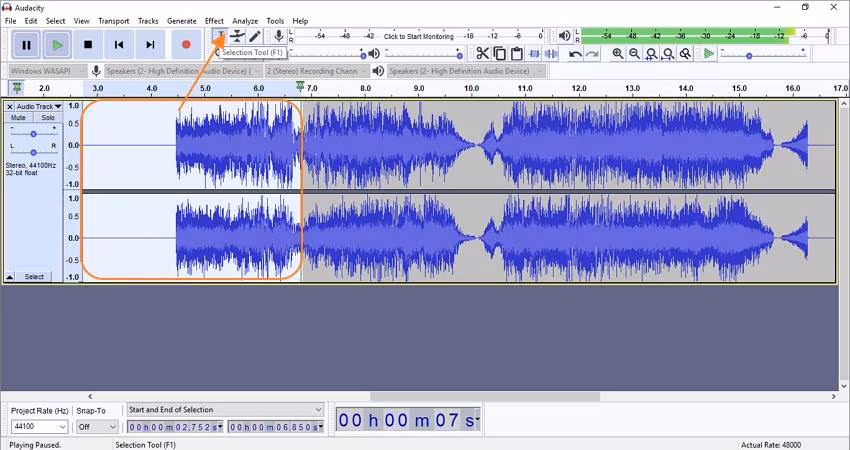Open the Windows WASAPI host dropdown
This screenshot has height=450, width=850.
tap(48, 71)
